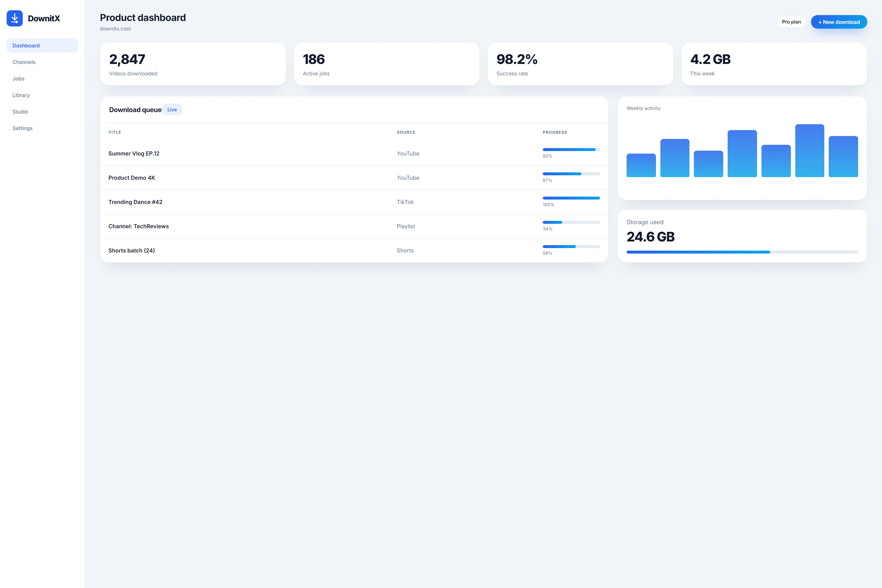
Task: Open the Settings page
Action: [42, 128]
